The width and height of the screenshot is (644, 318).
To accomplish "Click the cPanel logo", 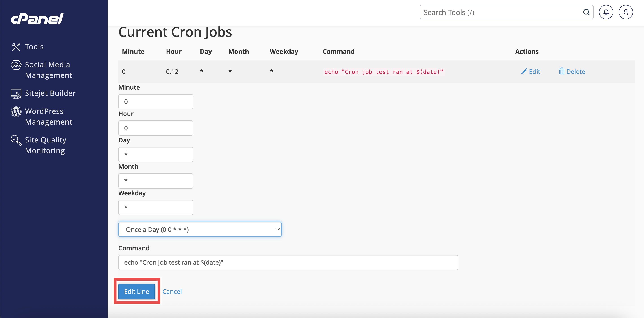I will (x=37, y=19).
